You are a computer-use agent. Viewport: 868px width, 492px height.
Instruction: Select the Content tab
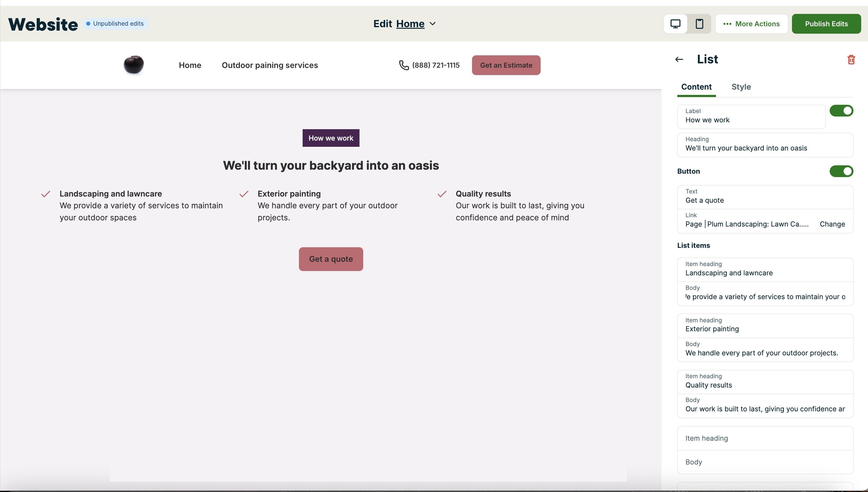(x=696, y=87)
